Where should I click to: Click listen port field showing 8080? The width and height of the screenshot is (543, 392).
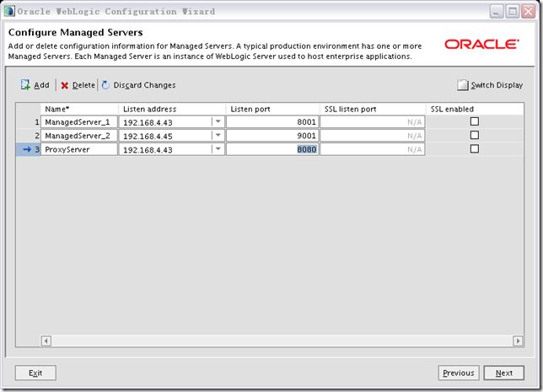(272, 149)
